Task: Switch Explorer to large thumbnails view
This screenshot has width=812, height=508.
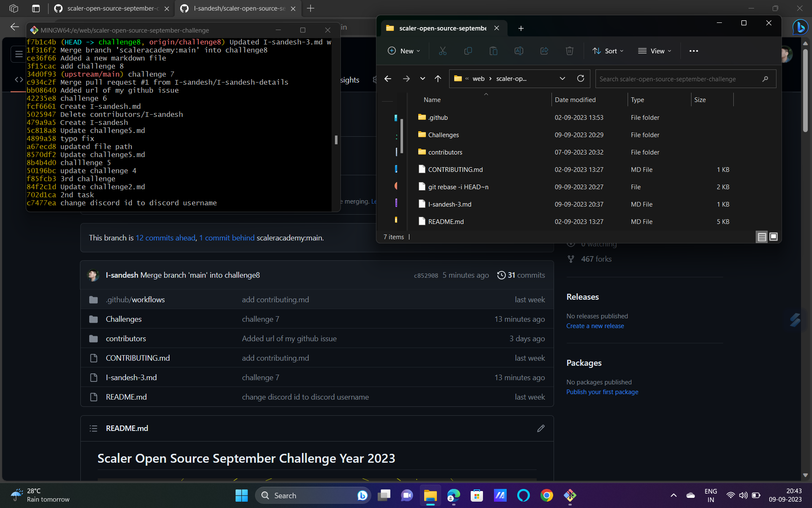Action: pos(773,237)
